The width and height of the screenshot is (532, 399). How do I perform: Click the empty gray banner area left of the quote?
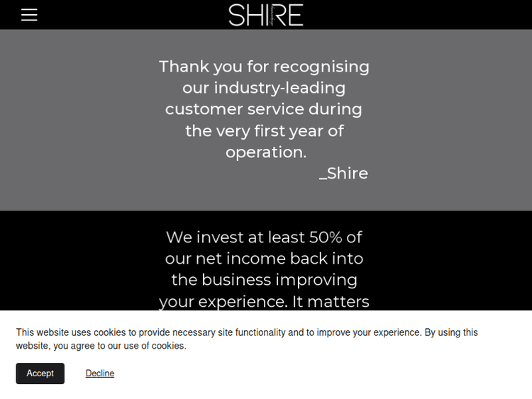(71, 120)
